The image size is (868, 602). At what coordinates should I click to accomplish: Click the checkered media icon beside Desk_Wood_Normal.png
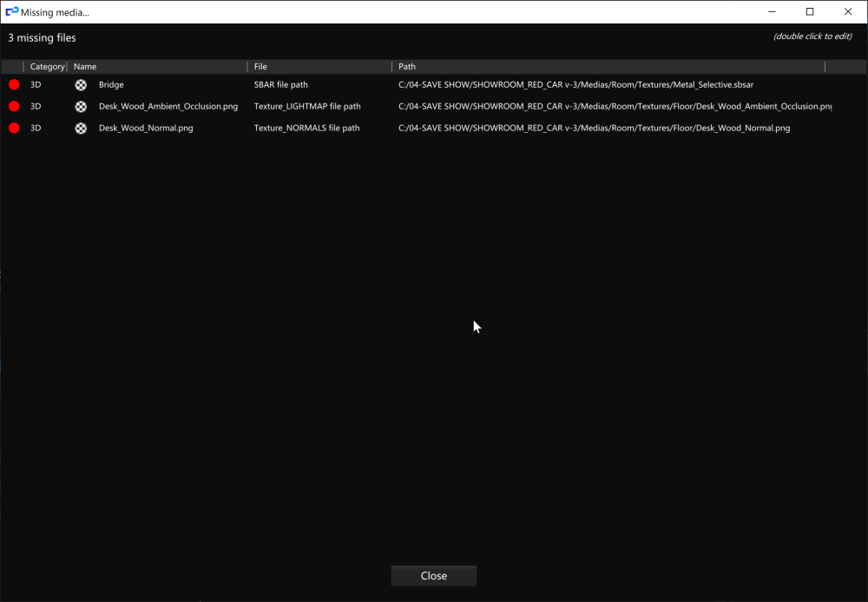coord(81,128)
